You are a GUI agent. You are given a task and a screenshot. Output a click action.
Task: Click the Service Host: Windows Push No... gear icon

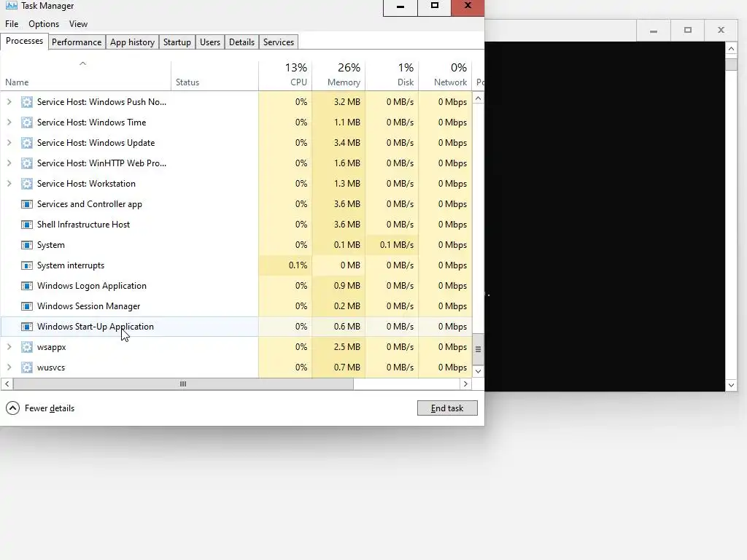27,102
